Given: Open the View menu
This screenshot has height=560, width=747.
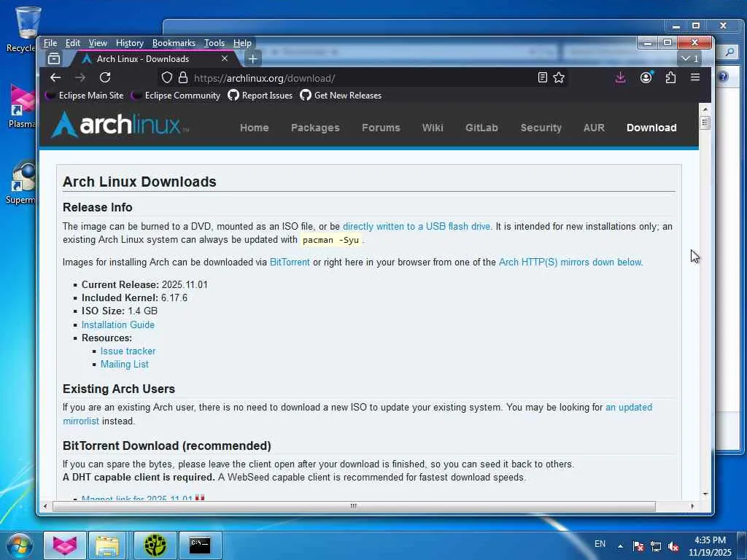Looking at the screenshot, I should pyautogui.click(x=98, y=43).
